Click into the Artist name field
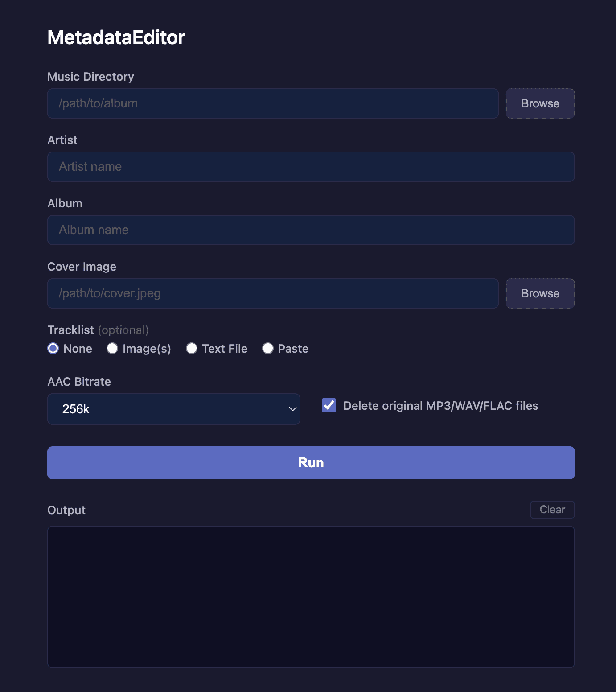 pyautogui.click(x=311, y=167)
